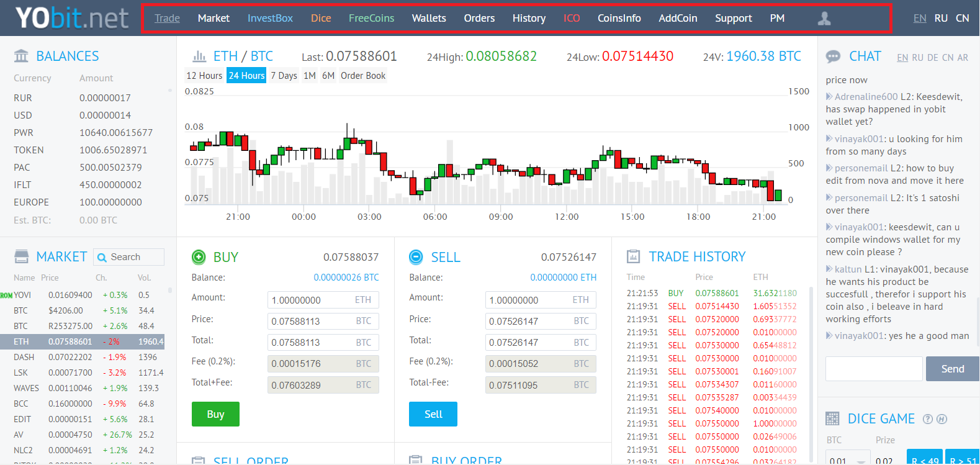
Task: Send the chat message
Action: [952, 369]
